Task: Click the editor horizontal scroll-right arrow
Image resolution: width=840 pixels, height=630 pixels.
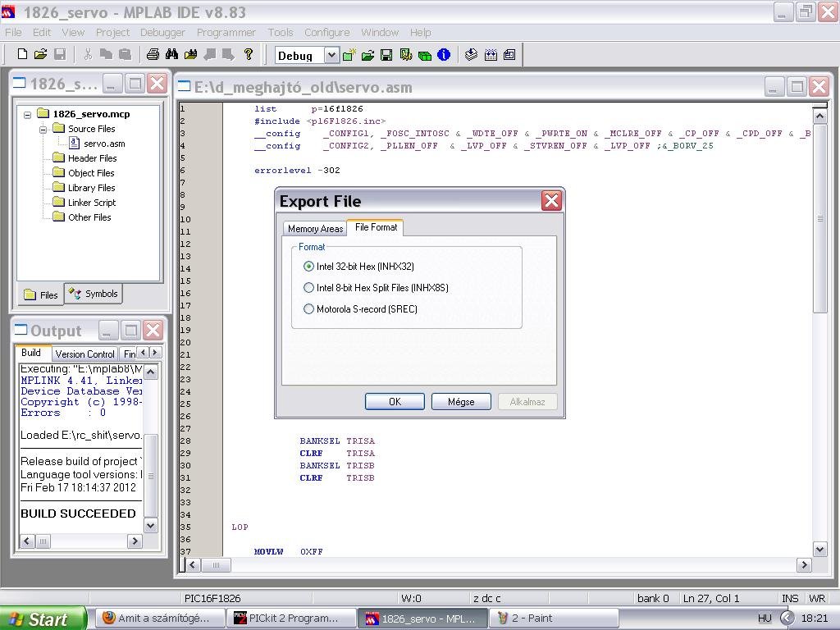Action: click(804, 564)
